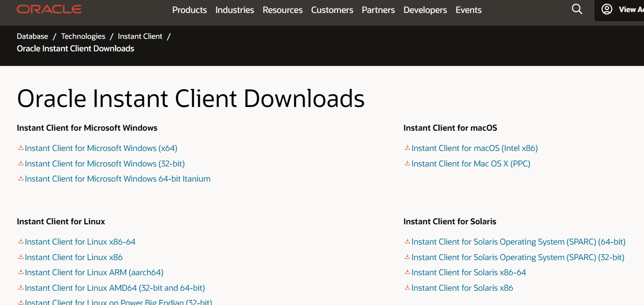644x305 pixels.
Task: Click the account profile icon
Action: click(607, 9)
